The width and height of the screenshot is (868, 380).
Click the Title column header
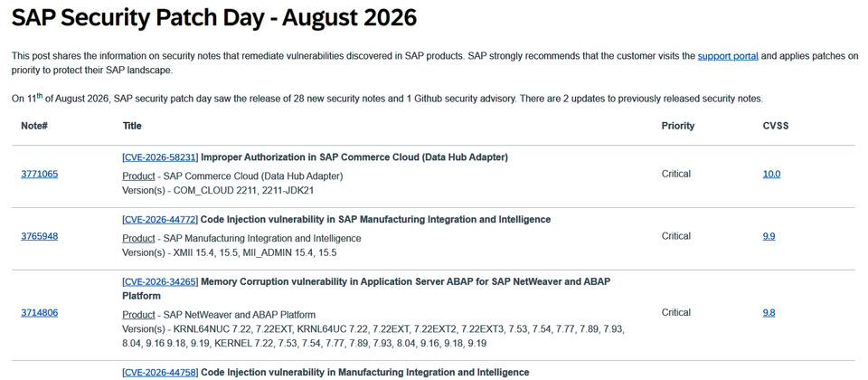coord(132,126)
